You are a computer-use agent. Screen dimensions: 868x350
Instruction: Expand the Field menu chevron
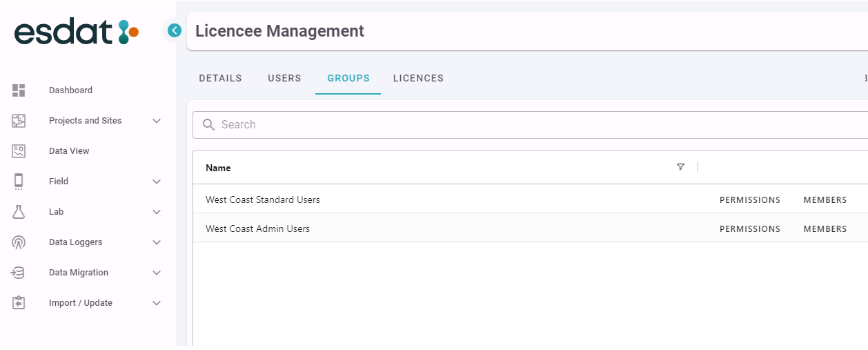click(157, 182)
